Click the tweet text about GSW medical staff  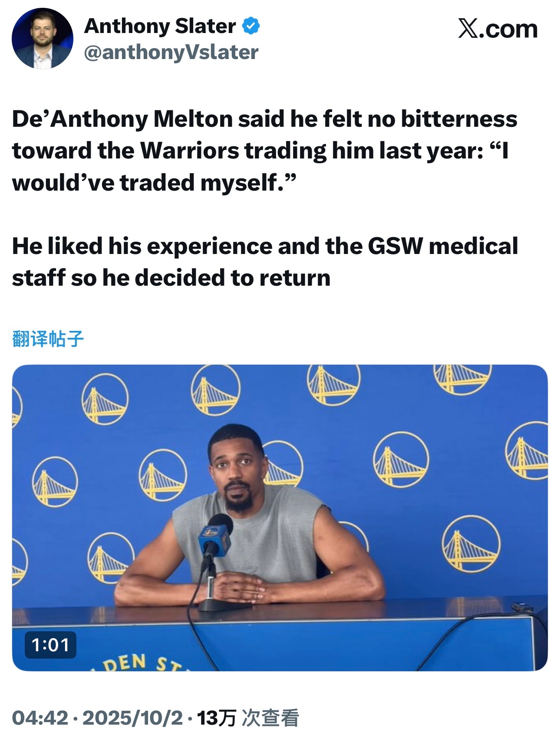tap(265, 262)
